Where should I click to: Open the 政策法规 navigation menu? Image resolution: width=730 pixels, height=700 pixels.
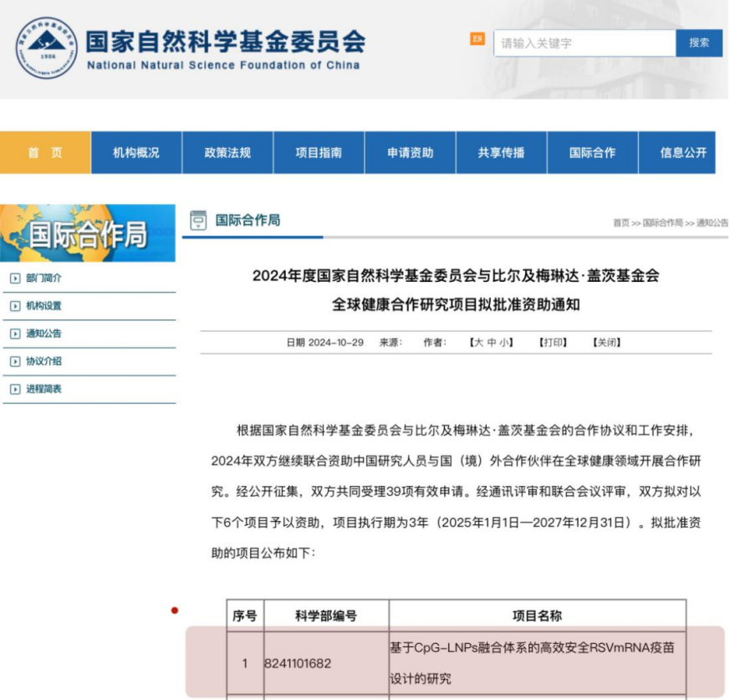pos(227,152)
